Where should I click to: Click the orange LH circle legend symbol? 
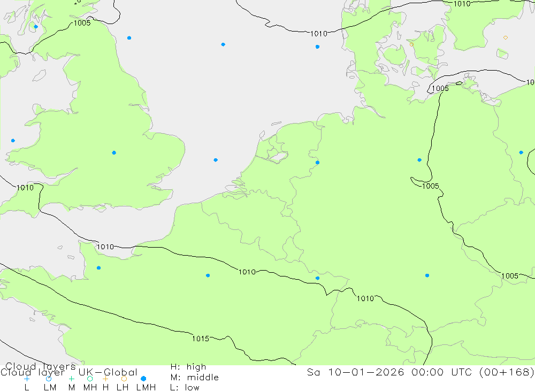coord(124,379)
